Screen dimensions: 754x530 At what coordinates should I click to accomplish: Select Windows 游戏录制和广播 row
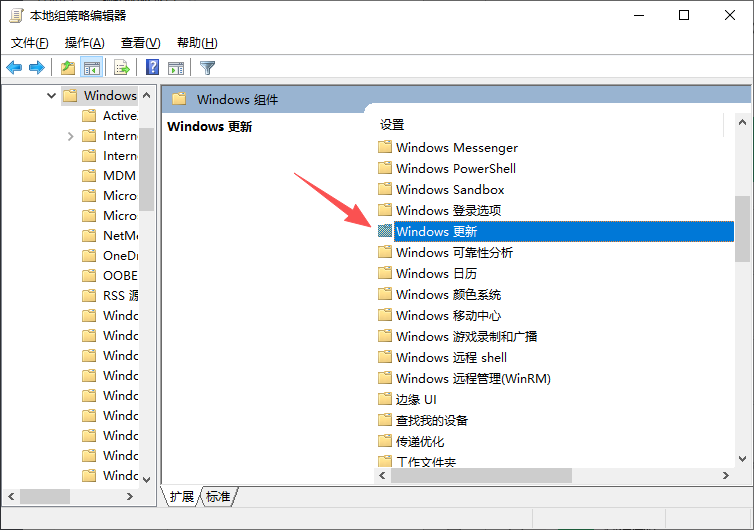[x=466, y=337]
